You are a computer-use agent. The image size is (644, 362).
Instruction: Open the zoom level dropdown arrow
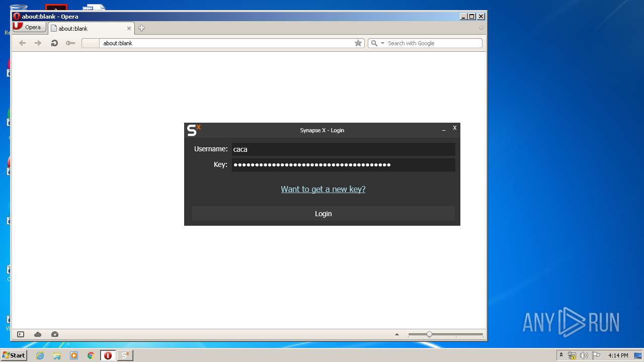tap(397, 334)
